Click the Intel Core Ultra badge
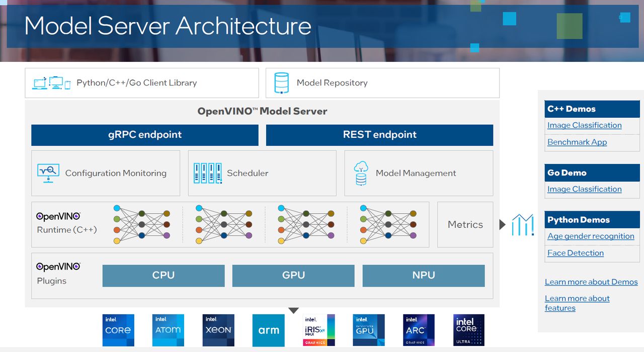Screen dimensions: 644x352 469,330
